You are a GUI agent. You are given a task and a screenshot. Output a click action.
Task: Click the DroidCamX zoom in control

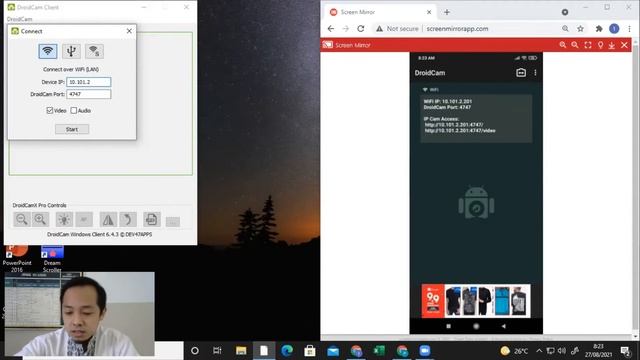tap(40, 220)
